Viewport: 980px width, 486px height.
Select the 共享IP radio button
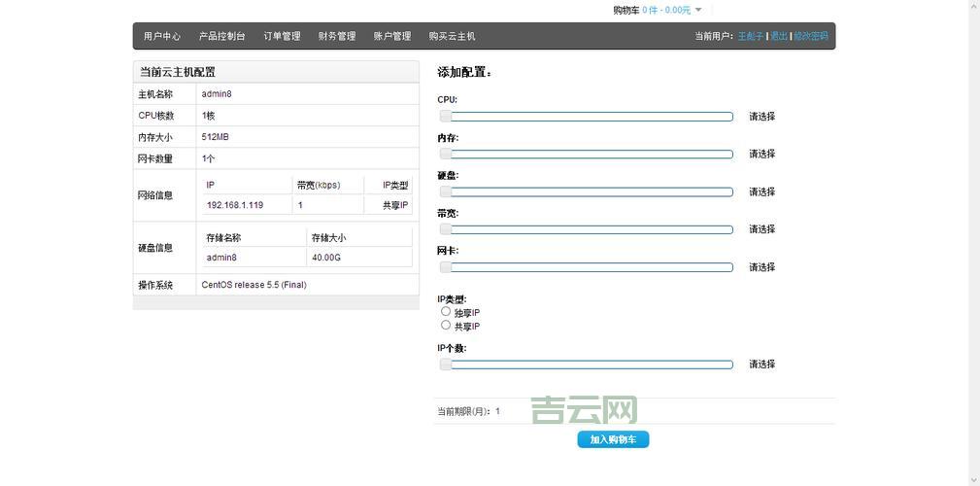point(446,325)
